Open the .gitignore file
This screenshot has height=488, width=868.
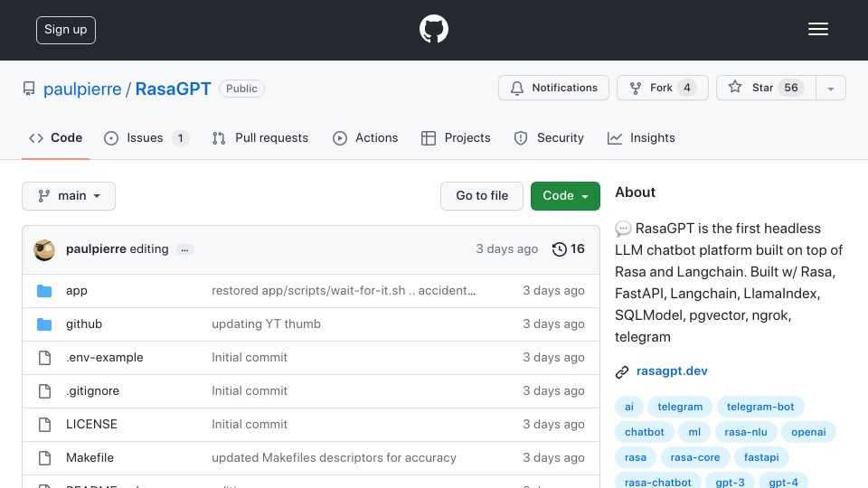92,391
